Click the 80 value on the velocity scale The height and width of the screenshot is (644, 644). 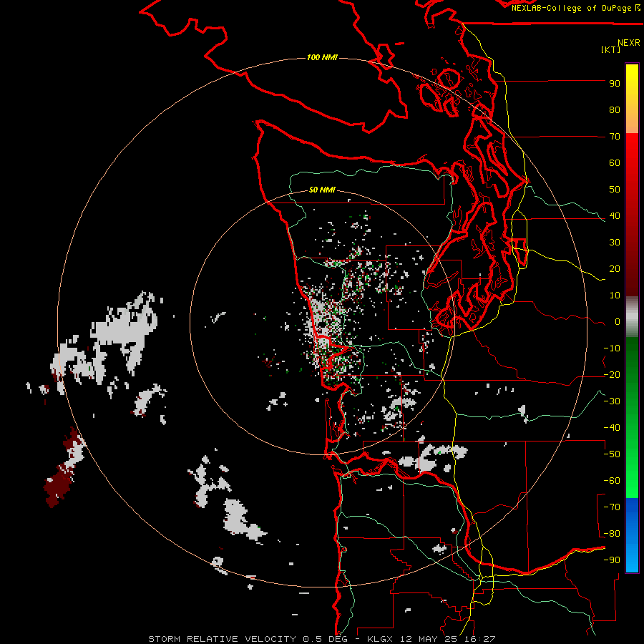click(615, 110)
